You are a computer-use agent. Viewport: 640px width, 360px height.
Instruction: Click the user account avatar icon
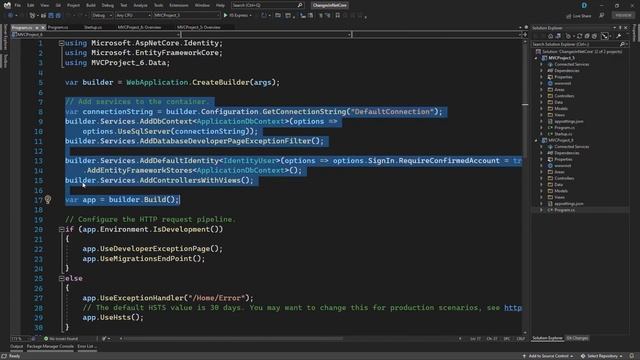tap(584, 5)
